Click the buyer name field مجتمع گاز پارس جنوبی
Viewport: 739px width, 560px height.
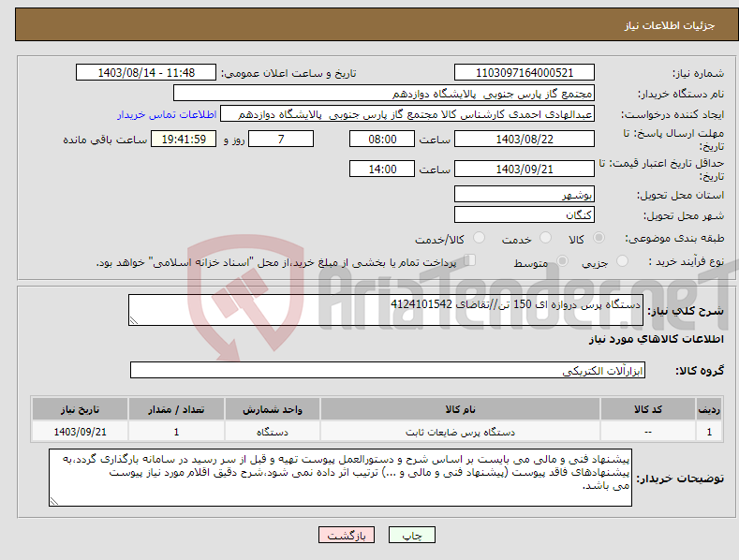pyautogui.click(x=384, y=94)
